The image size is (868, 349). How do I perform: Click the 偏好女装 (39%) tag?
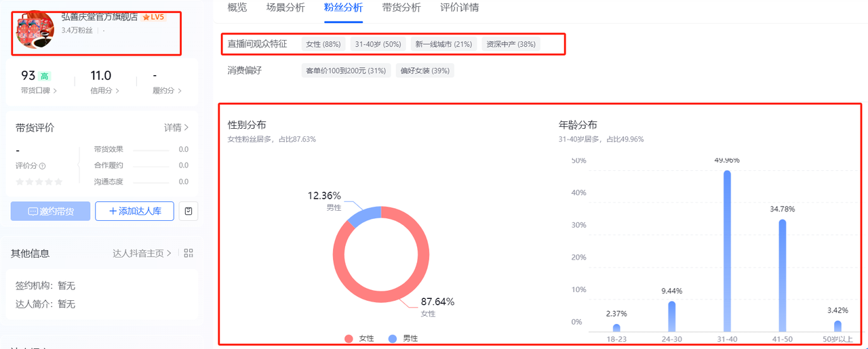(x=425, y=70)
